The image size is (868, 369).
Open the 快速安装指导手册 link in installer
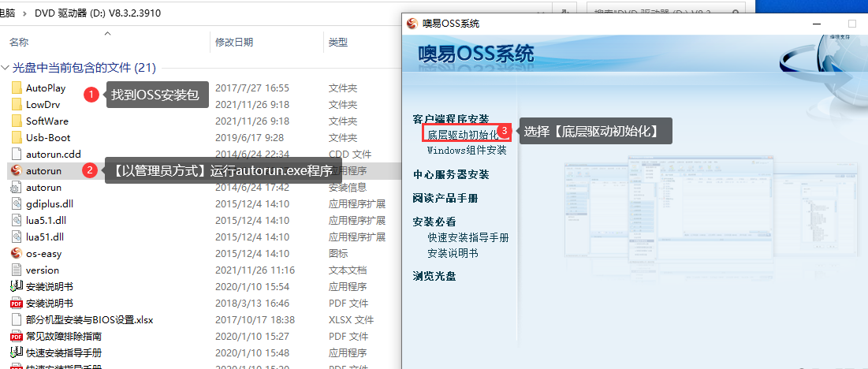click(x=468, y=237)
